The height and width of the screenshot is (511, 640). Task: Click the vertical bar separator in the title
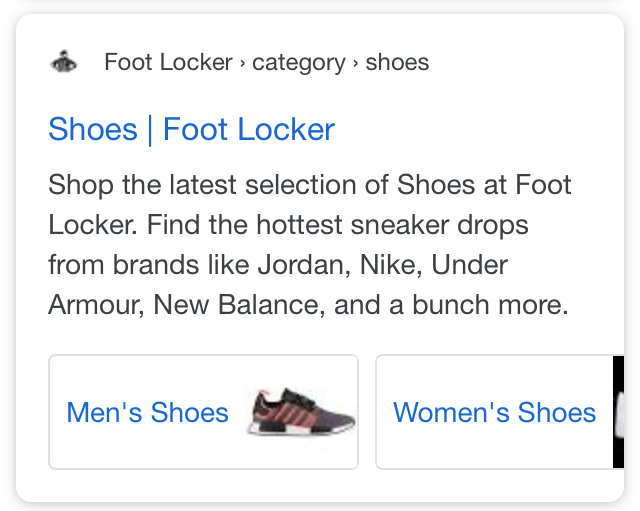pyautogui.click(x=150, y=130)
